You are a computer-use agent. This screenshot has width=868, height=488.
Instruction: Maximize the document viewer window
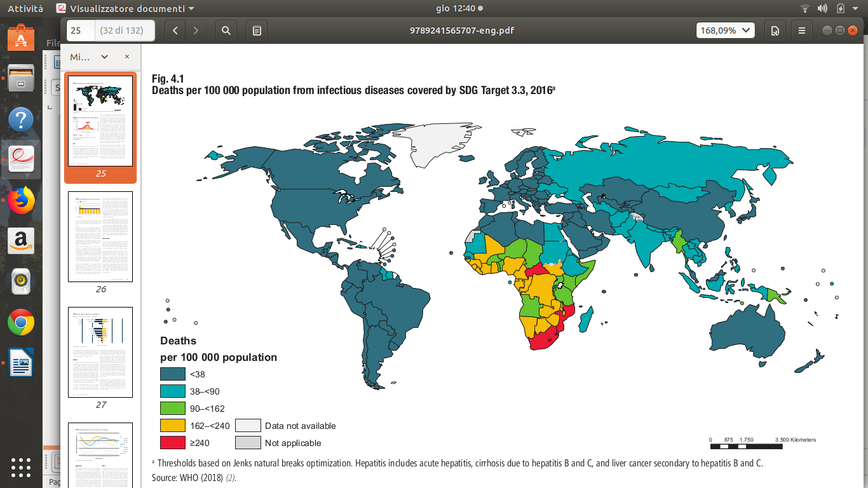click(x=839, y=30)
